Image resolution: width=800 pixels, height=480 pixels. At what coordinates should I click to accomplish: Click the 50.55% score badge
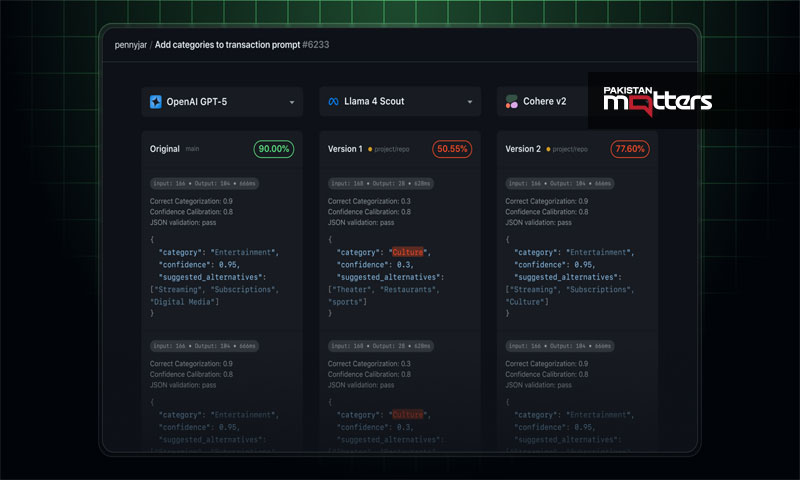pos(452,149)
